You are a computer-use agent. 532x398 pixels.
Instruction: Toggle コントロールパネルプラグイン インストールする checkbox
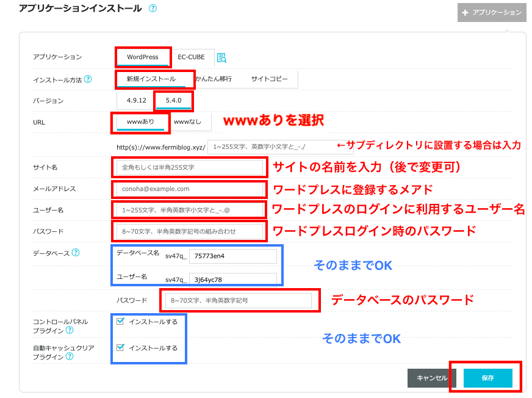coord(120,321)
